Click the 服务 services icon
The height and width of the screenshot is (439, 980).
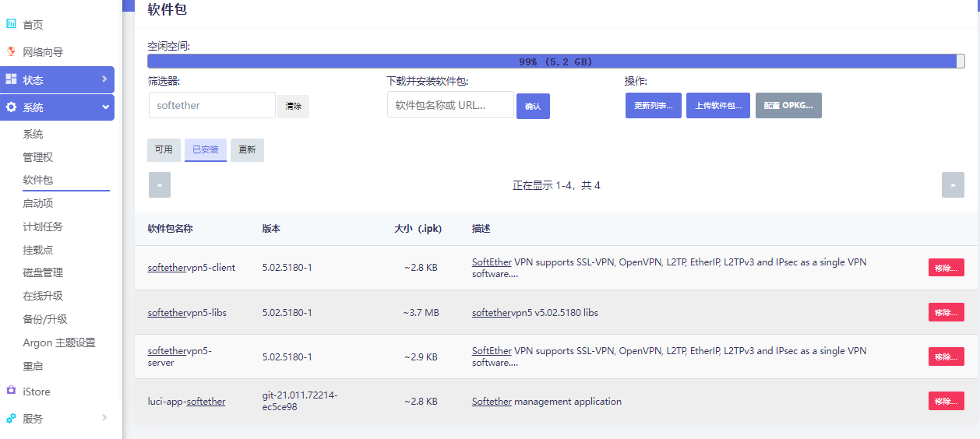(11, 418)
